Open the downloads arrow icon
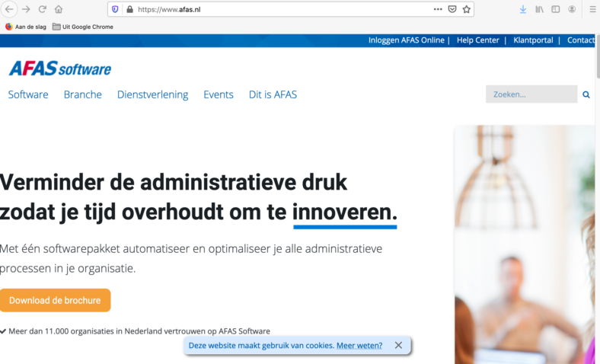The image size is (600, 364). click(523, 9)
